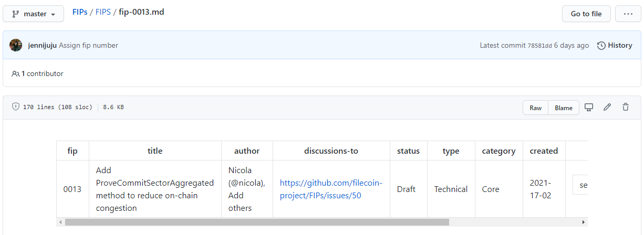Click the ProveCommitSectorAggregated title cell
The height and width of the screenshot is (235, 644).
click(155, 189)
